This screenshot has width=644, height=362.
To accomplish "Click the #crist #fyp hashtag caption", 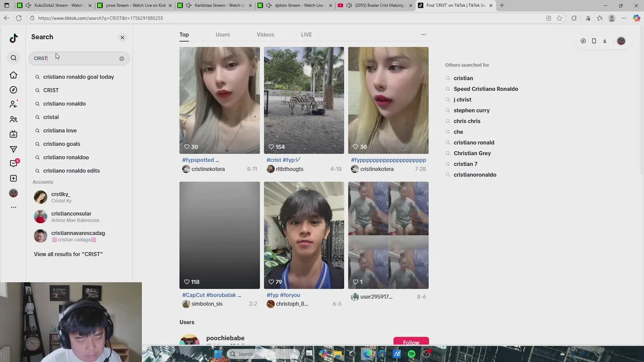I will tap(283, 160).
